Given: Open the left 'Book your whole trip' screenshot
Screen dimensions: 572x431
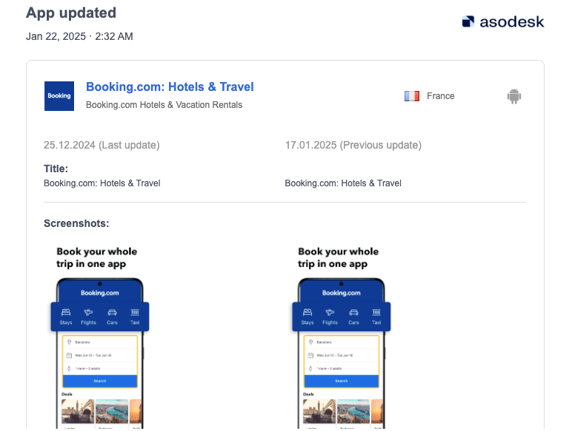Looking at the screenshot, I should coord(100,336).
